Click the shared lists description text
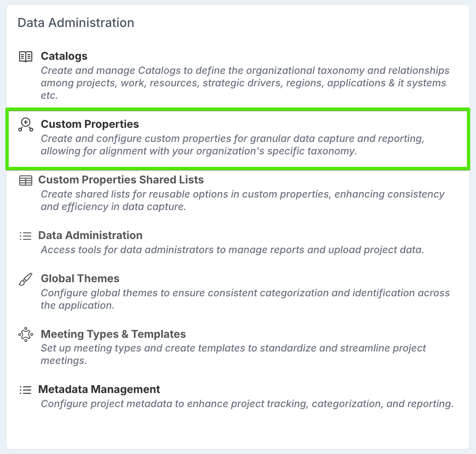476x454 pixels. [x=242, y=200]
